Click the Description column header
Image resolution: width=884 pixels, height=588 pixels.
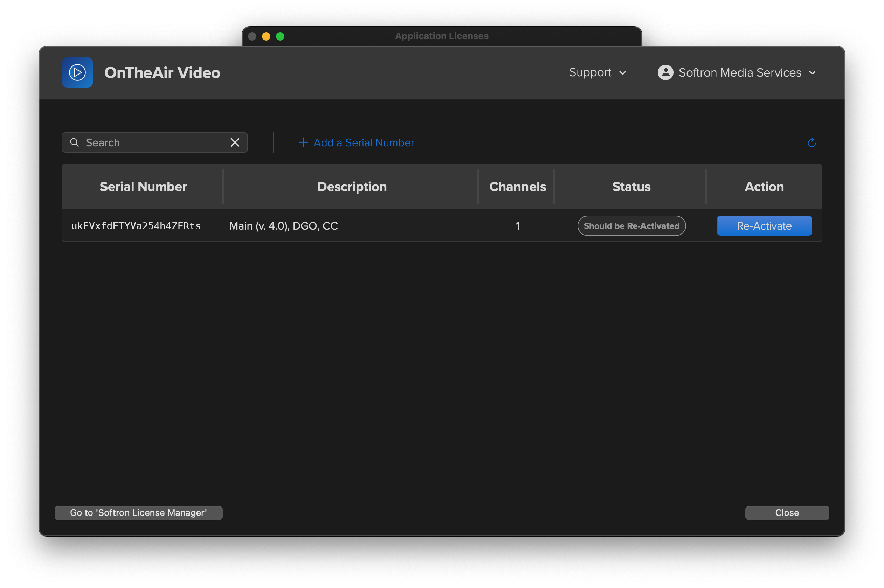click(x=352, y=187)
